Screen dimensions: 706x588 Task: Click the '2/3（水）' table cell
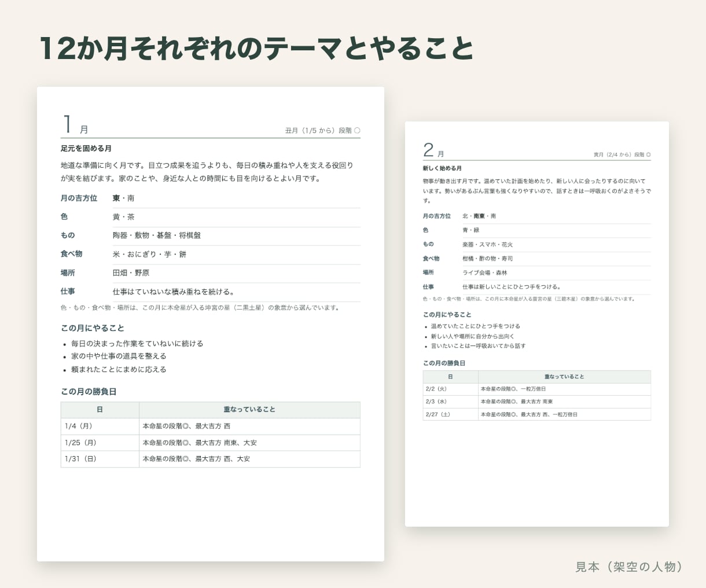pyautogui.click(x=451, y=402)
